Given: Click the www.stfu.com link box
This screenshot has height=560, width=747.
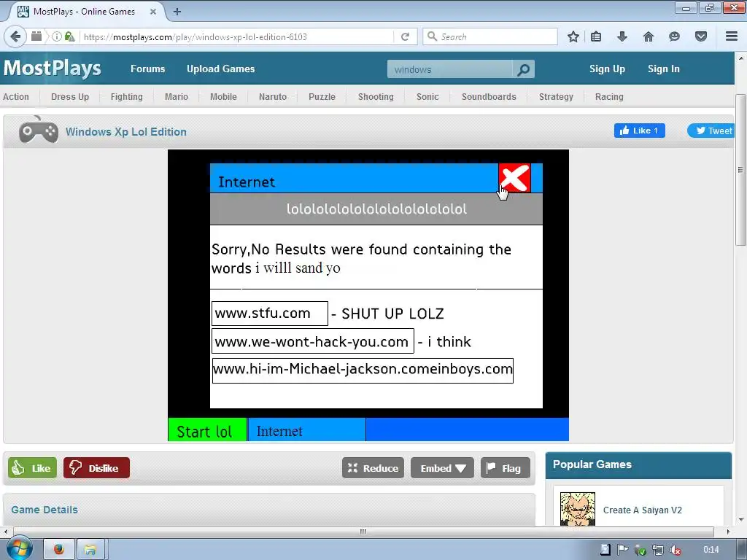Looking at the screenshot, I should (270, 314).
